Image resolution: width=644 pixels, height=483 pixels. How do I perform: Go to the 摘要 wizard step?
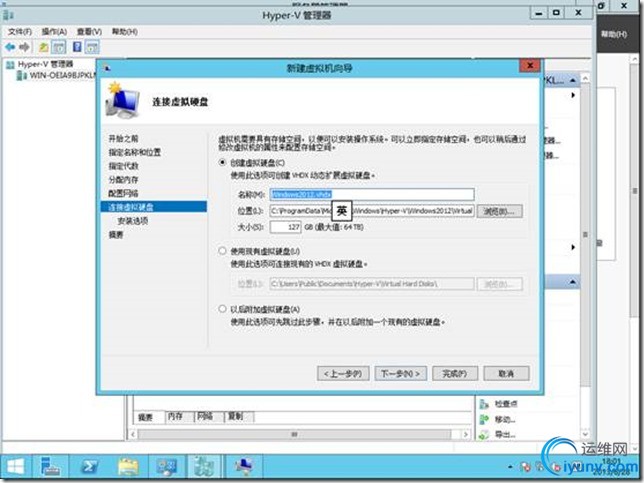[116, 235]
